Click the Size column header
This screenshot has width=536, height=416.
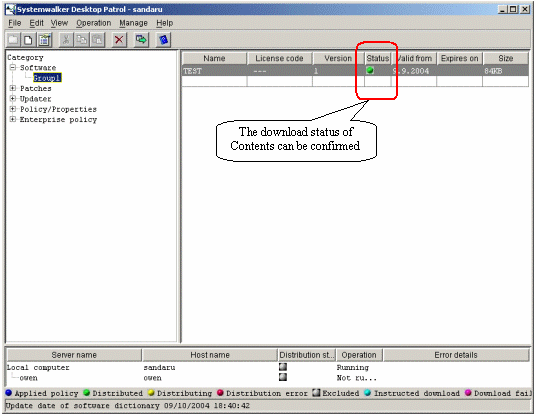[x=506, y=58]
